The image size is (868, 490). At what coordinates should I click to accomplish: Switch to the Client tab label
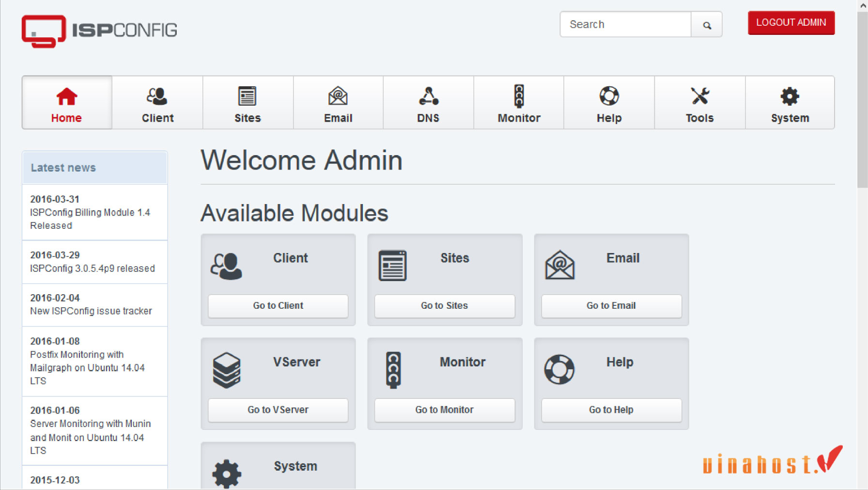pos(157,118)
